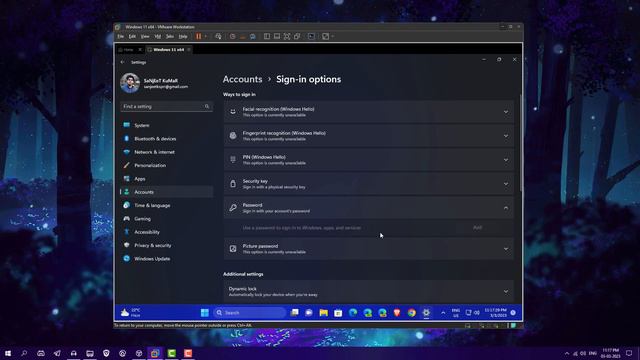The height and width of the screenshot is (360, 640).
Task: Open the VMware VM menu
Action: (158, 36)
